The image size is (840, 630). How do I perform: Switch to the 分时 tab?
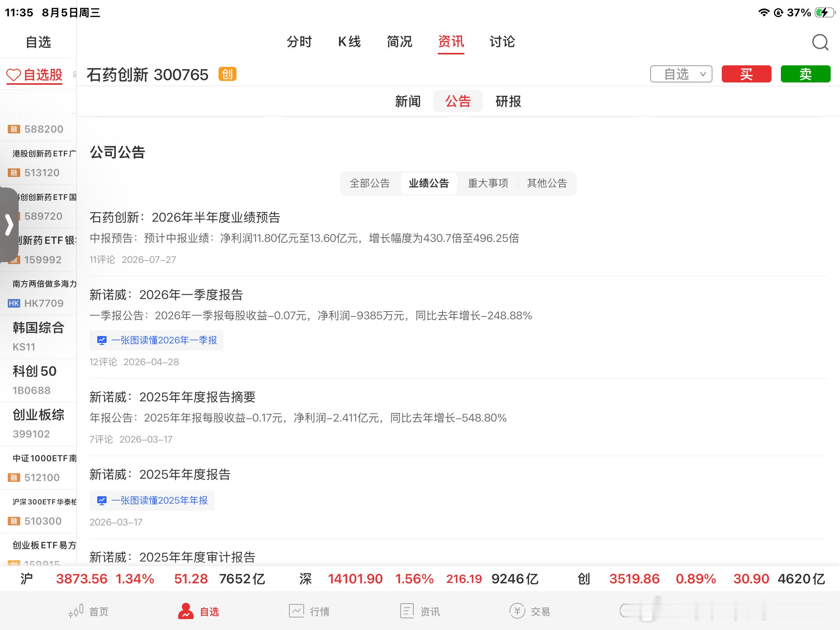pyautogui.click(x=299, y=42)
